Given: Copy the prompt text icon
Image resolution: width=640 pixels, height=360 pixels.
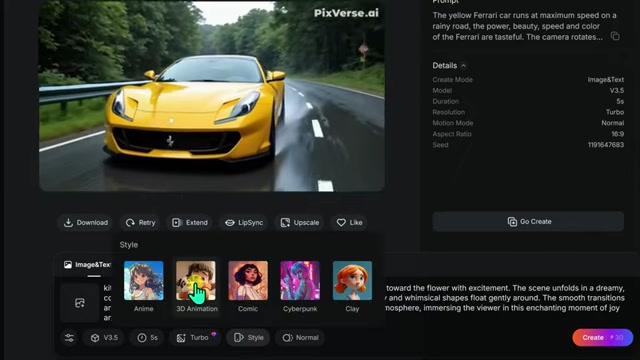Looking at the screenshot, I should 615,36.
